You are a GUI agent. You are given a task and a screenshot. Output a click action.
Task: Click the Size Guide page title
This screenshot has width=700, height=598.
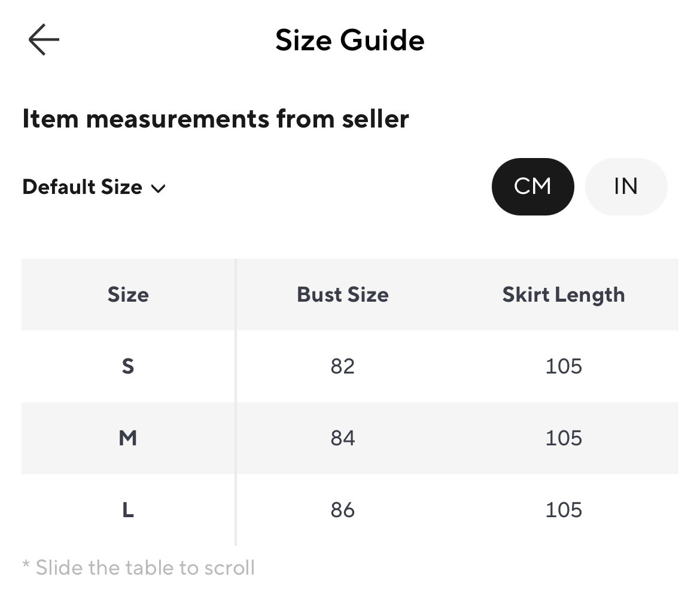point(350,40)
